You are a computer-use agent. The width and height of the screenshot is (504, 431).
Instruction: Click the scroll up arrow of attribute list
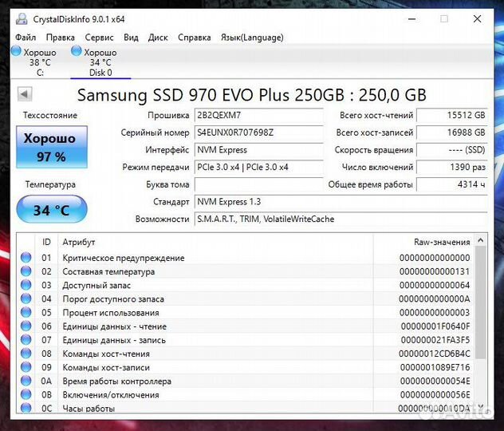pos(481,240)
